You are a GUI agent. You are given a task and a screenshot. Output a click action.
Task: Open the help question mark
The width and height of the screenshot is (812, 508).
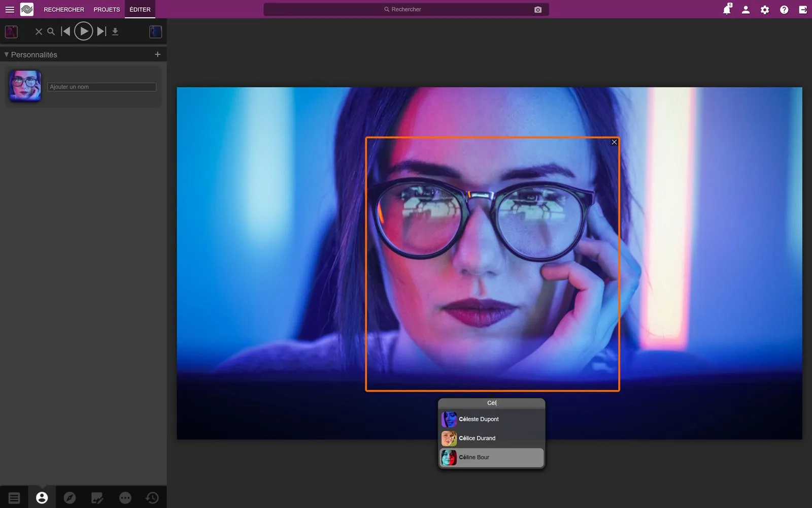click(784, 9)
